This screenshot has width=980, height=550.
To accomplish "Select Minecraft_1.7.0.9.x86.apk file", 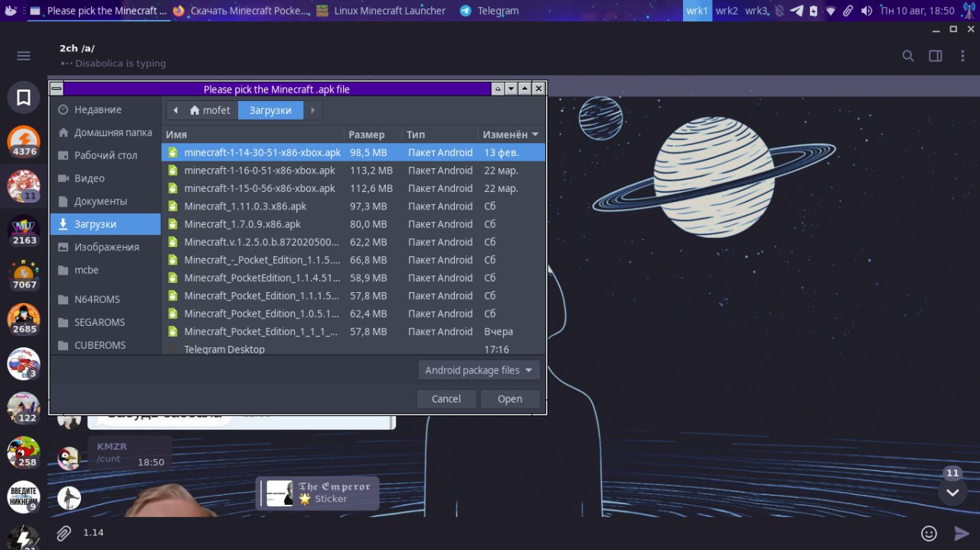I will tap(354, 224).
